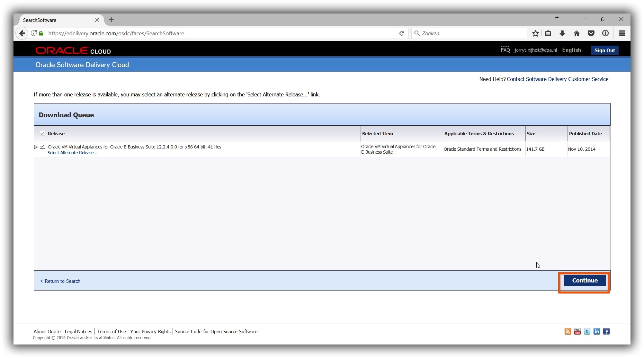Open About Oracle footer link
644x358 pixels.
[x=47, y=331]
